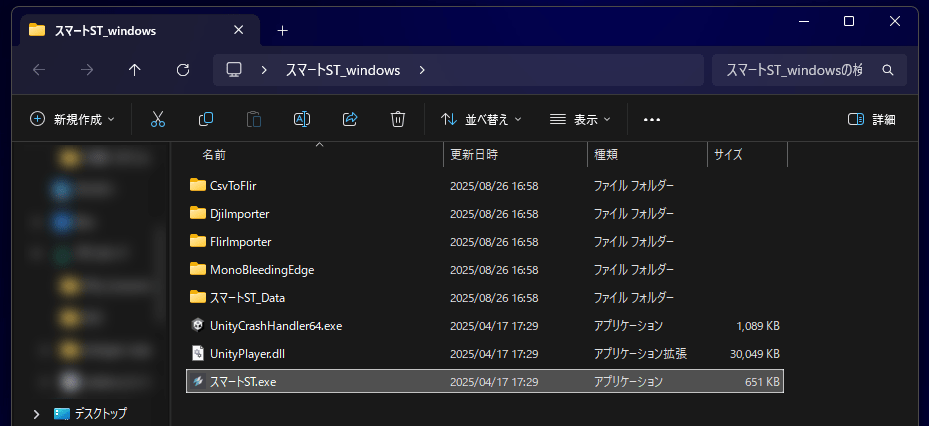929x426 pixels.
Task: Click the Delete trash can icon
Action: coord(398,119)
